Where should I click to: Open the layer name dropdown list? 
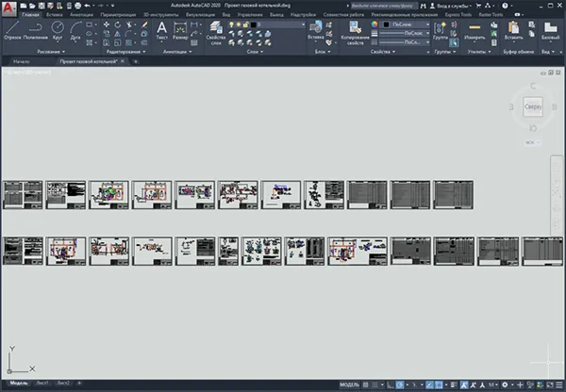tap(278, 24)
